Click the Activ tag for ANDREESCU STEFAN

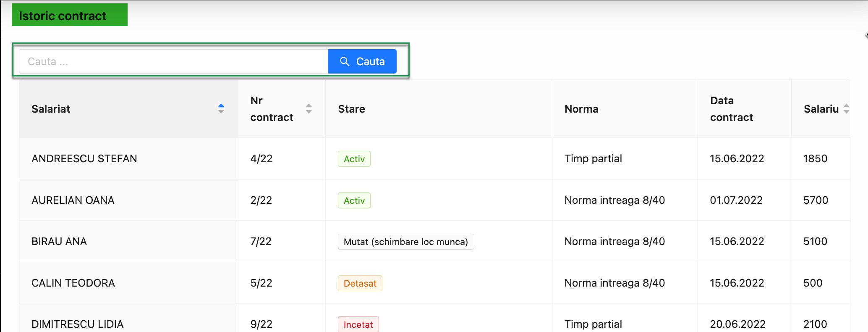tap(354, 159)
